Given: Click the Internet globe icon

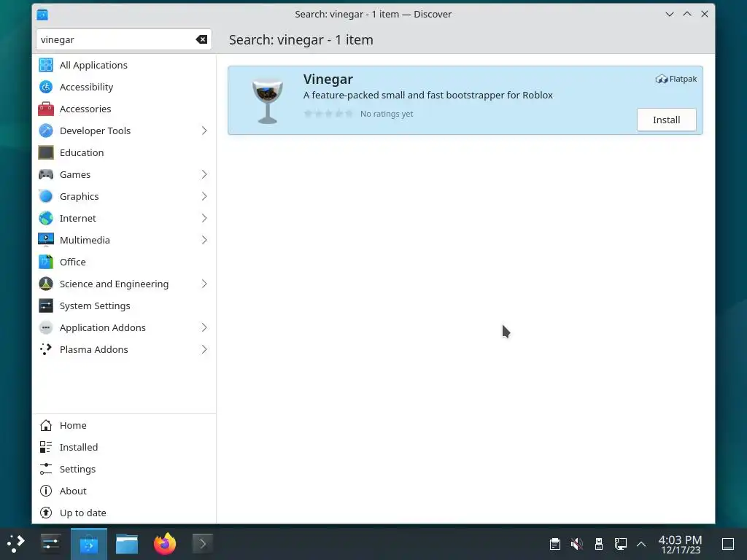Looking at the screenshot, I should point(46,219).
